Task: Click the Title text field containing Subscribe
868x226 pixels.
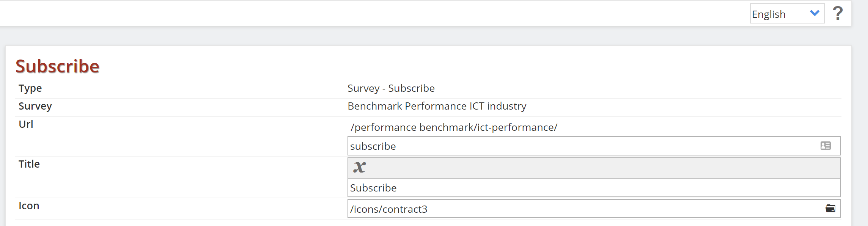Action: [x=594, y=188]
